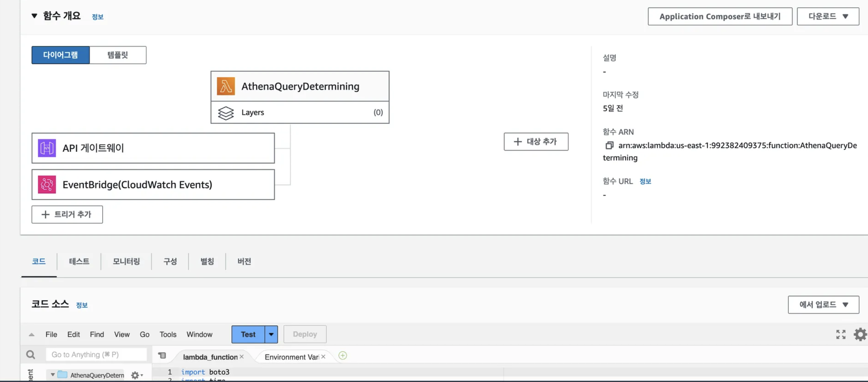Switch to the lambda_function editor tab
Viewport: 868px width, 382px height.
pyautogui.click(x=210, y=357)
